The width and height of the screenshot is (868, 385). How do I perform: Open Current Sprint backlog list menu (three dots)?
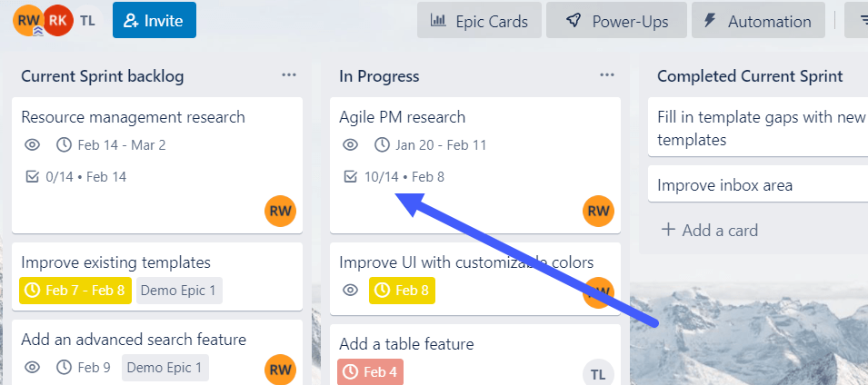[289, 75]
